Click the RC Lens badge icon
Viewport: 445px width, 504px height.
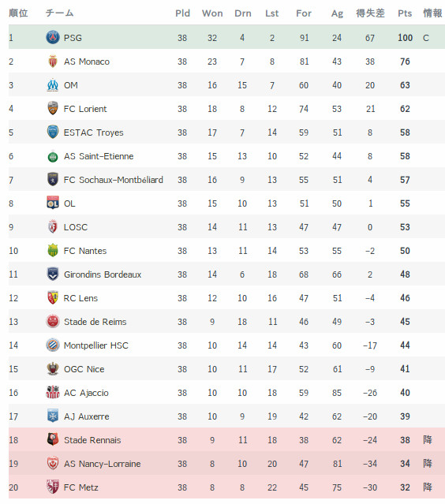coord(53,297)
